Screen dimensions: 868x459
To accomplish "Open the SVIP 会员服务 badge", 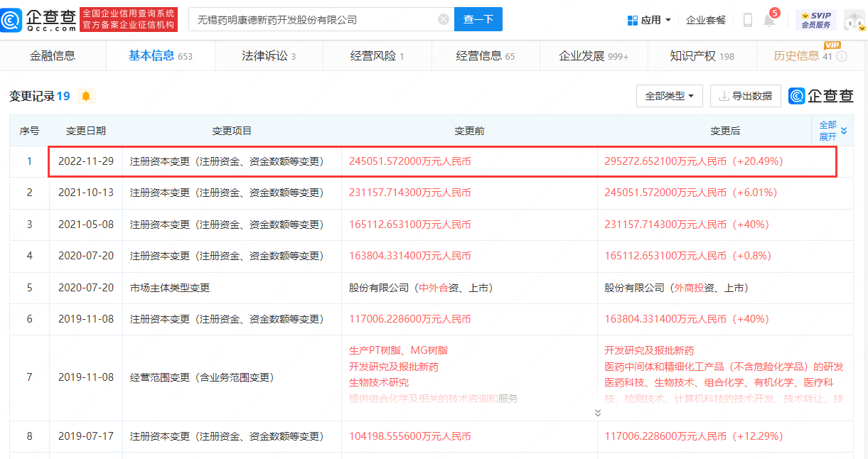I will pyautogui.click(x=815, y=20).
